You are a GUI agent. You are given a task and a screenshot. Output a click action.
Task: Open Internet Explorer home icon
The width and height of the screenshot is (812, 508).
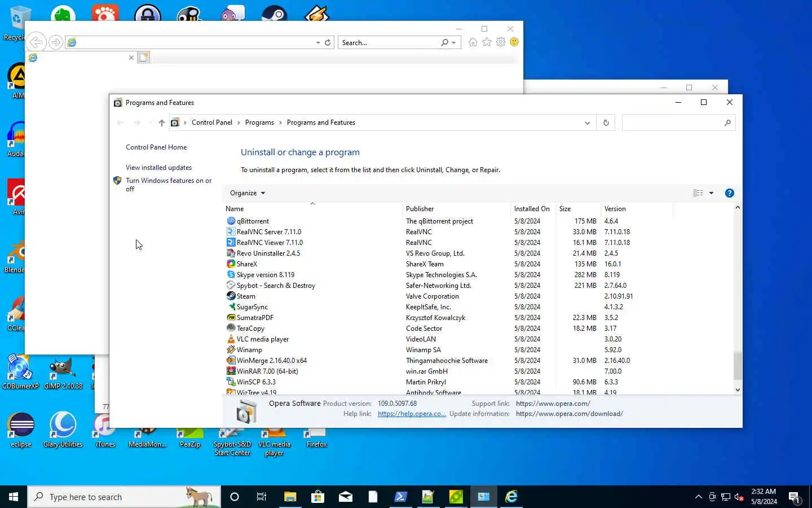(473, 42)
